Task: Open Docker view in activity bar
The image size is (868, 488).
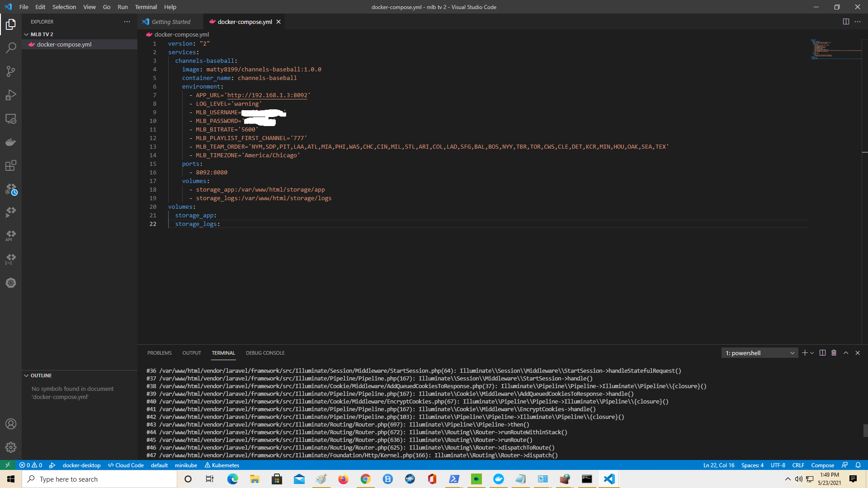Action: (11, 142)
